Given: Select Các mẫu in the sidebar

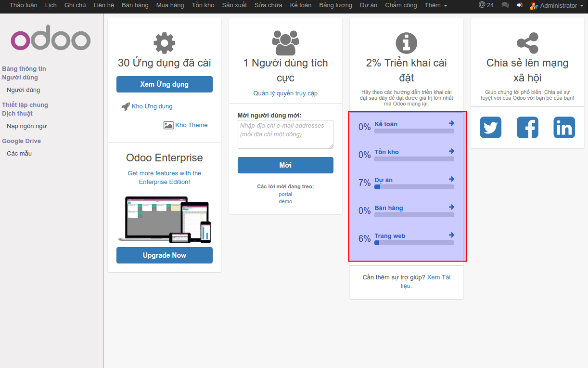Looking at the screenshot, I should (19, 154).
